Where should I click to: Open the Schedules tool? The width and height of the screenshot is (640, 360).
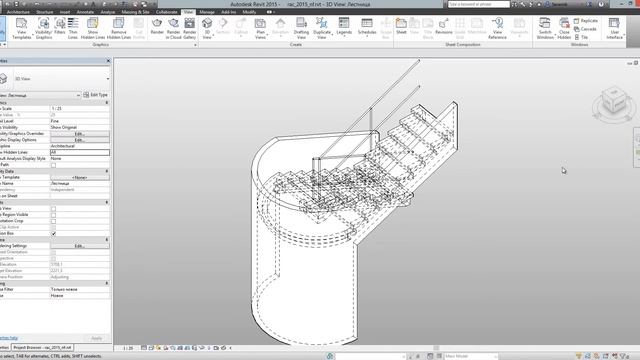(367, 27)
